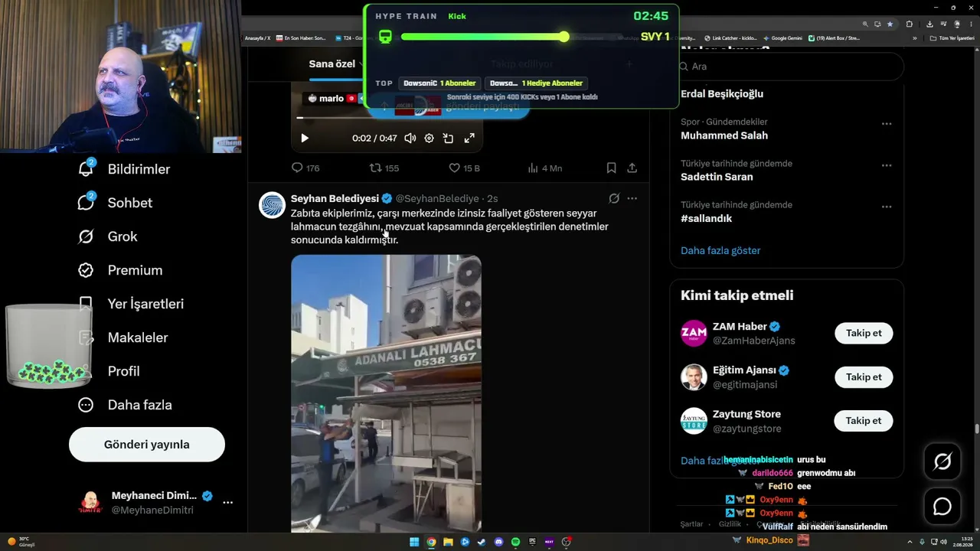Open the Erdal Beşikçioğlu trend

722,94
